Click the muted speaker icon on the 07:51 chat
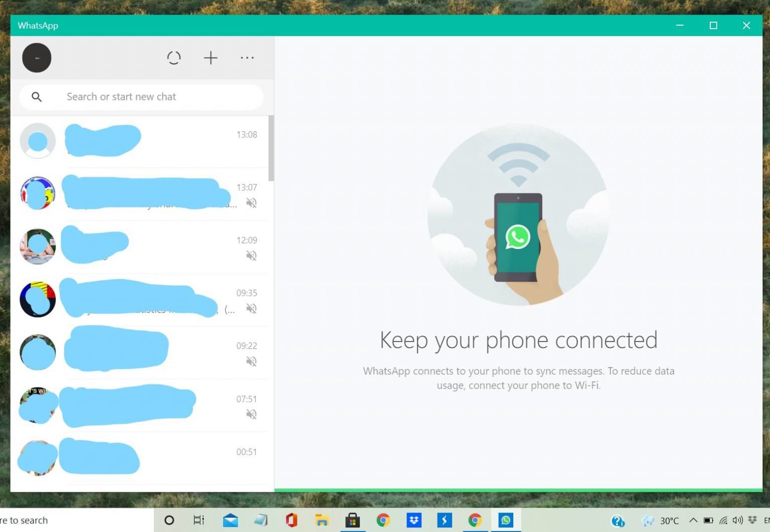The height and width of the screenshot is (532, 770). click(x=252, y=414)
